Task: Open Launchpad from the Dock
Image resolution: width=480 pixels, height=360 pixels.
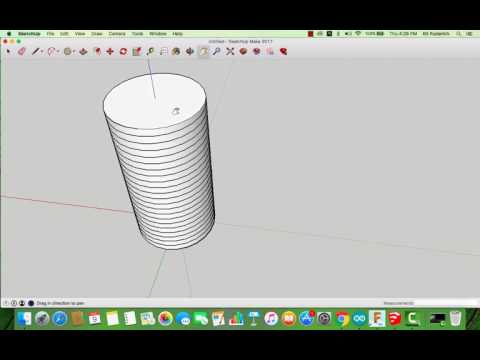Action: click(x=42, y=319)
